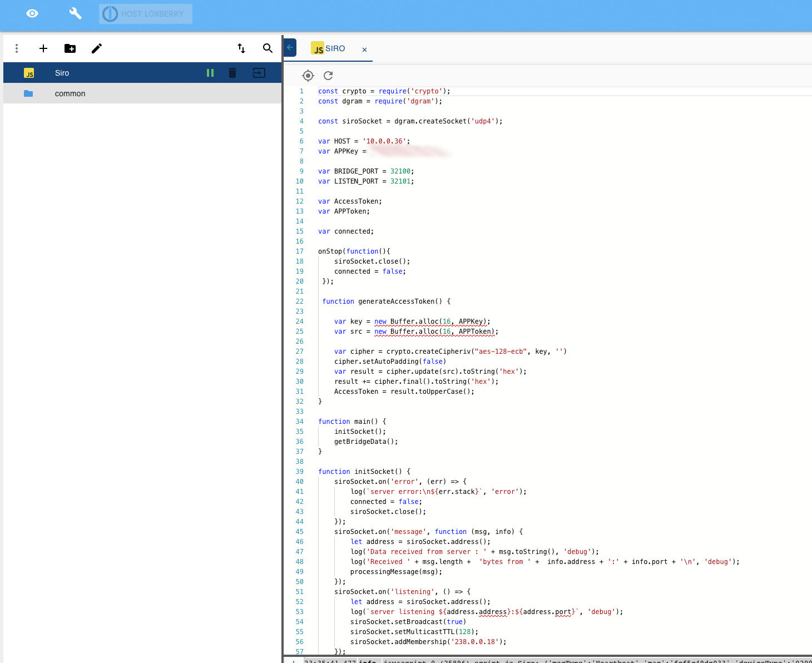Select the Siro script in list
Screen dimensions: 812x663
tap(62, 73)
